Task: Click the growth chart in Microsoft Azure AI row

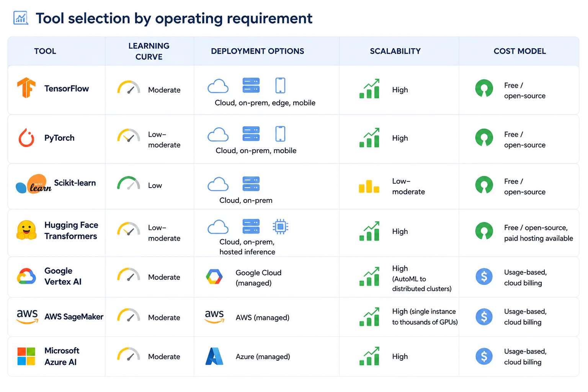Action: (369, 356)
